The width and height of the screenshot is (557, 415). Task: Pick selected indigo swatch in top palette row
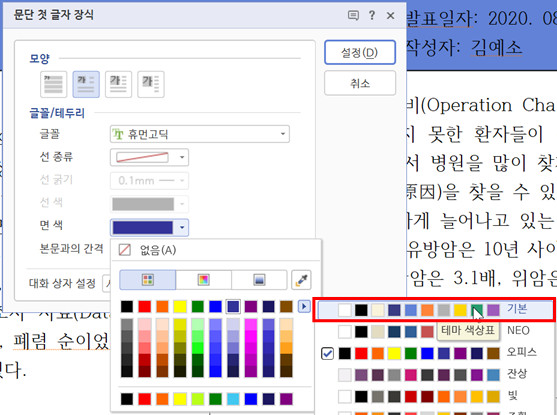point(233,307)
